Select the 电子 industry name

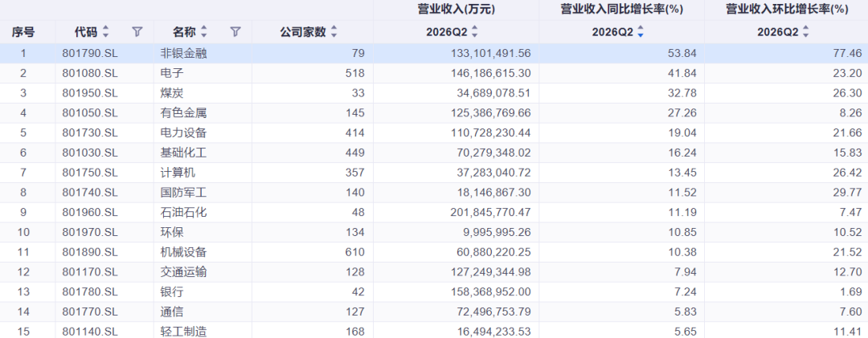click(x=172, y=73)
